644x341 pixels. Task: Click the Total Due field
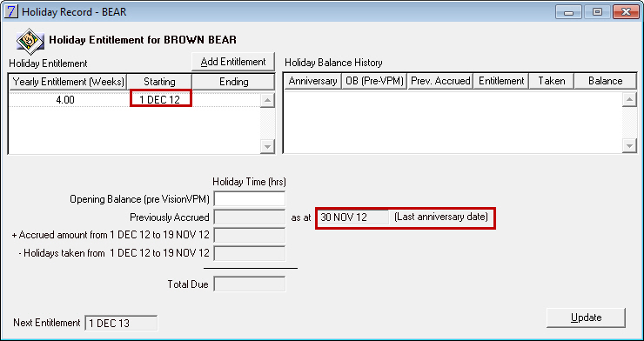point(249,284)
